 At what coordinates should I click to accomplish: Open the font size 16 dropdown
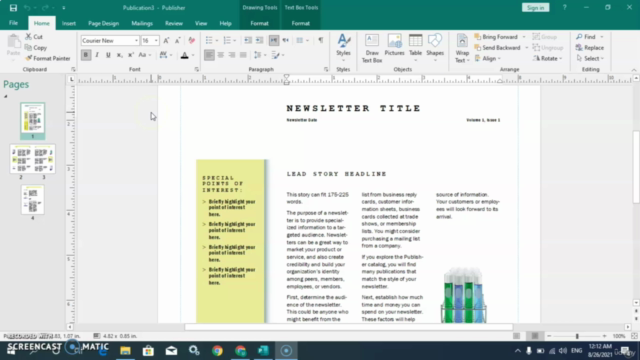[156, 40]
